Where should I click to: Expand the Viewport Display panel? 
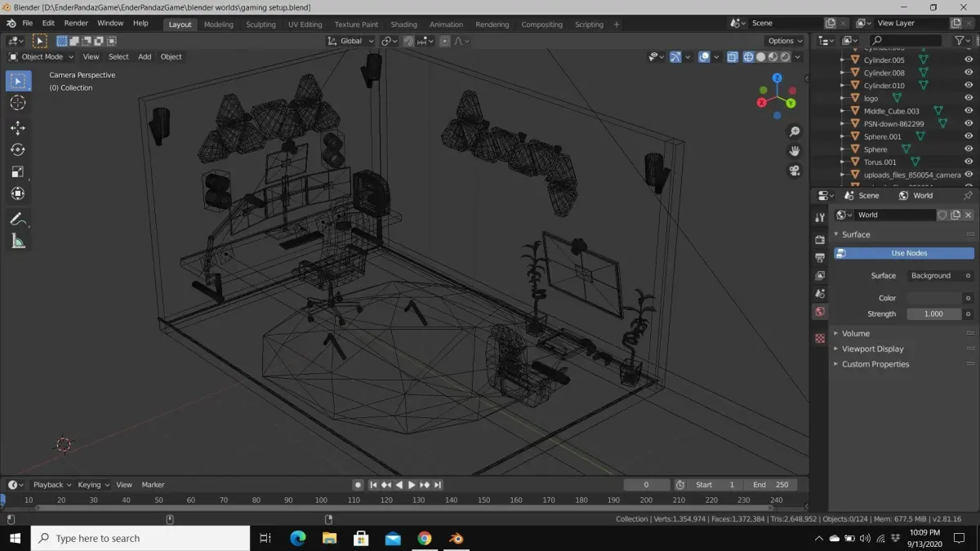pos(873,349)
